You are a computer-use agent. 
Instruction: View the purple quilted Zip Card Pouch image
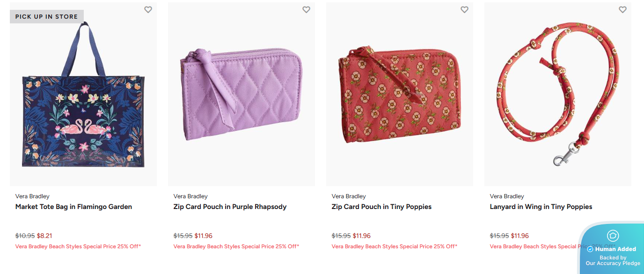241,96
